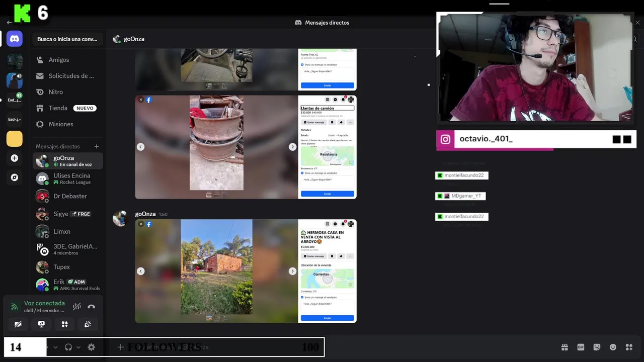Open Activities from the voice panel
The height and width of the screenshot is (362, 644).
click(64, 324)
